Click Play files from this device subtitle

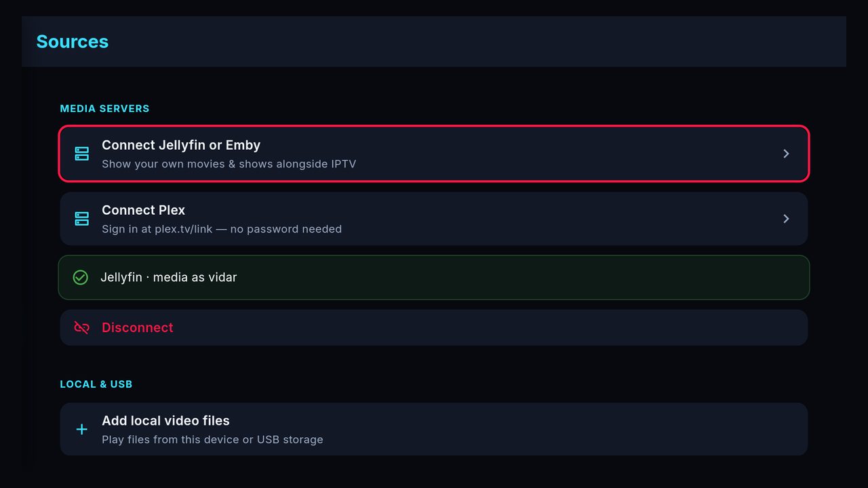click(x=212, y=440)
